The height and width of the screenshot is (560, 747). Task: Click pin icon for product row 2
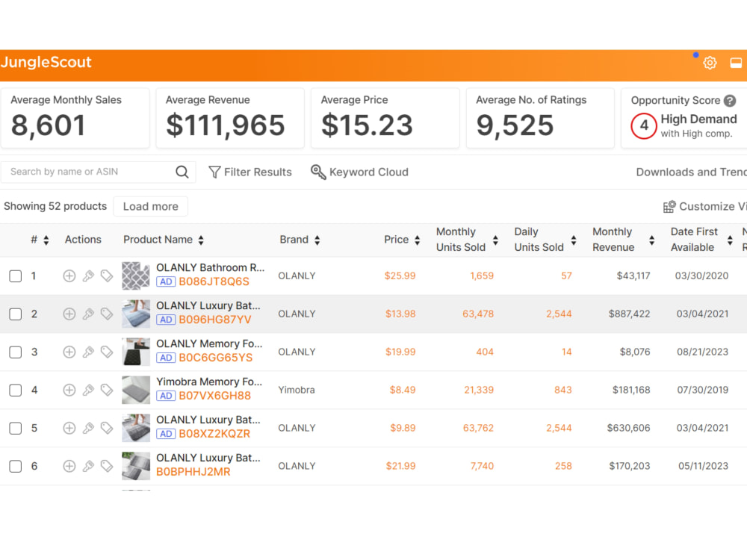coord(88,314)
